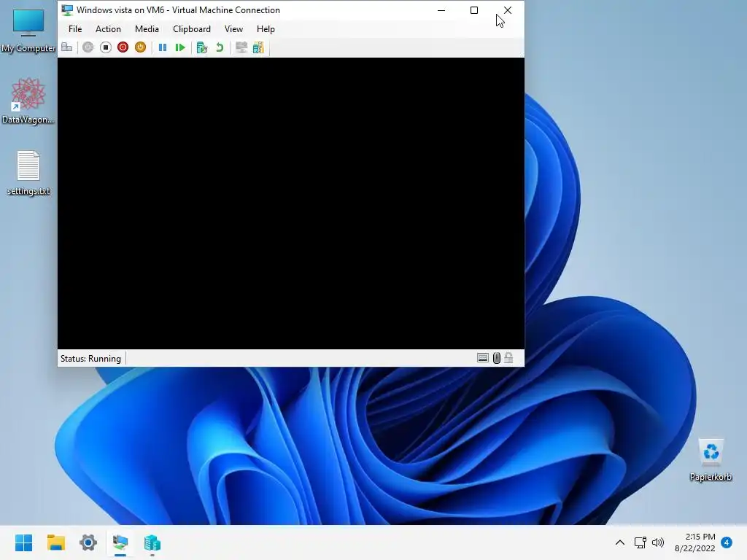Shut down the VM using the red power icon

pyautogui.click(x=123, y=47)
